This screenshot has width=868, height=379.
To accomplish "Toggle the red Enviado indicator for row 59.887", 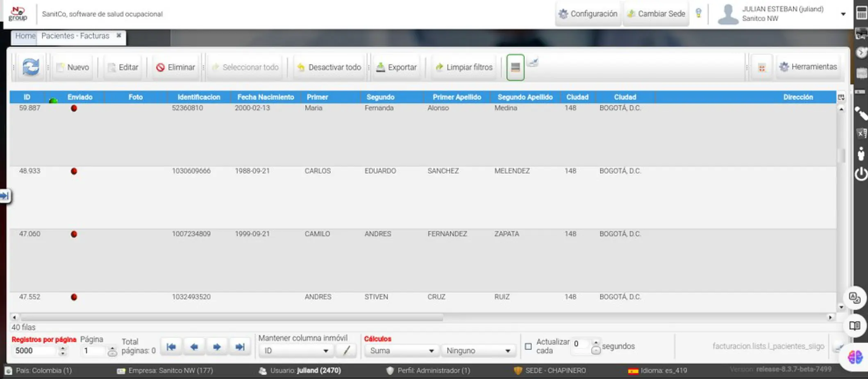I will pos(74,108).
